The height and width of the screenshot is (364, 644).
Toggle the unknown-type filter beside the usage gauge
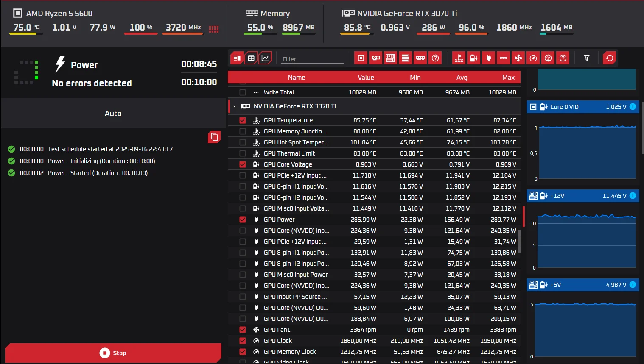point(563,58)
